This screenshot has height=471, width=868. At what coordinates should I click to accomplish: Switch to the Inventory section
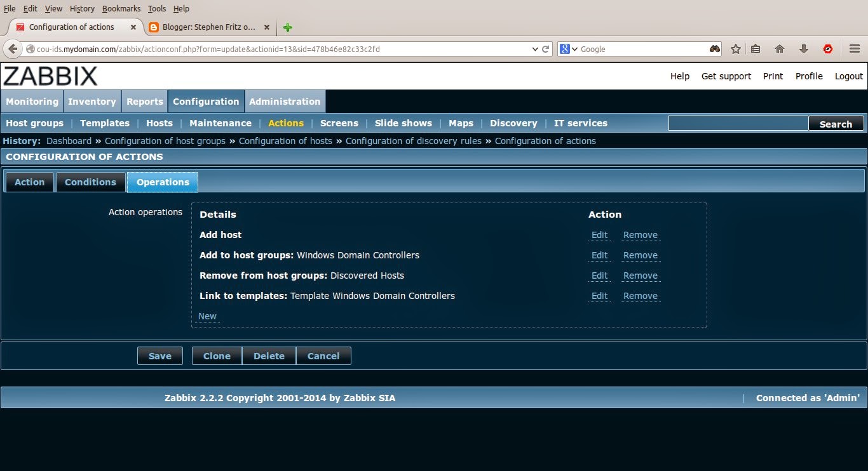pos(92,102)
